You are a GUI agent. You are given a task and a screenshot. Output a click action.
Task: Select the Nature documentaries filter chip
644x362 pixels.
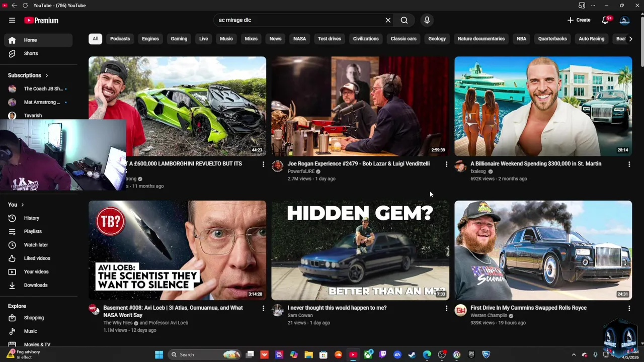point(481,39)
